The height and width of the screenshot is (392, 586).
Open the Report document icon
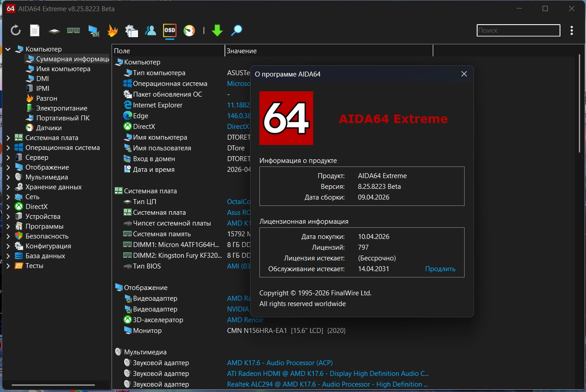pos(34,30)
